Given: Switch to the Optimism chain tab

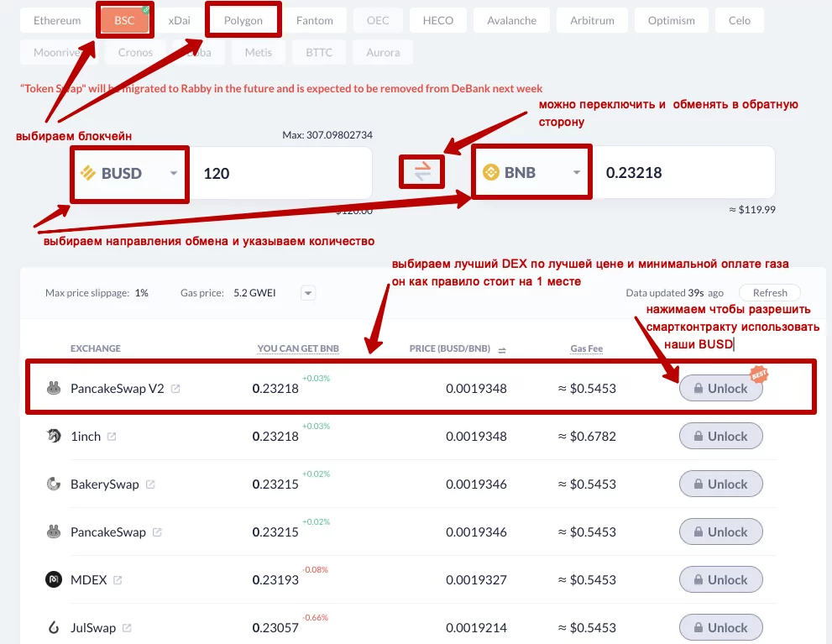Looking at the screenshot, I should 671,21.
